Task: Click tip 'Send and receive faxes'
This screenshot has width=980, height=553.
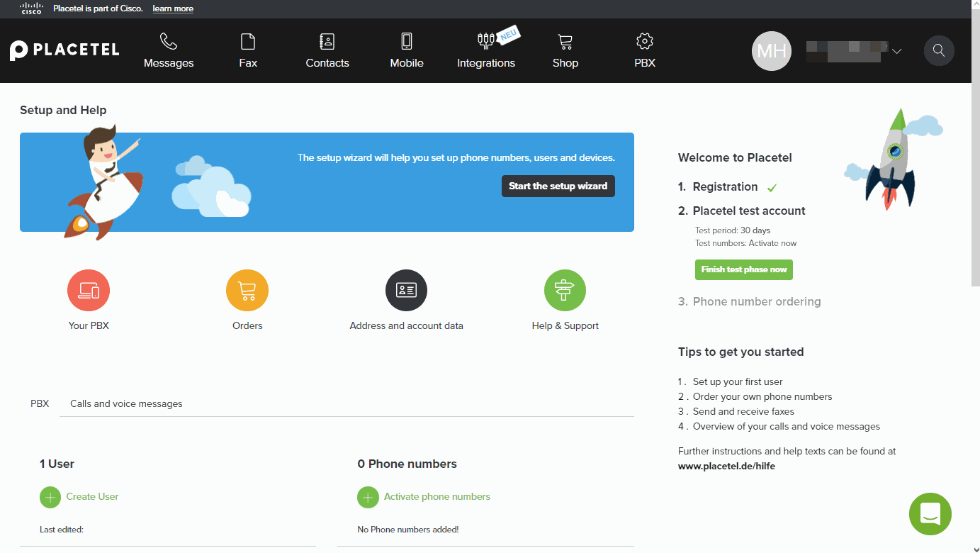Action: coord(743,411)
